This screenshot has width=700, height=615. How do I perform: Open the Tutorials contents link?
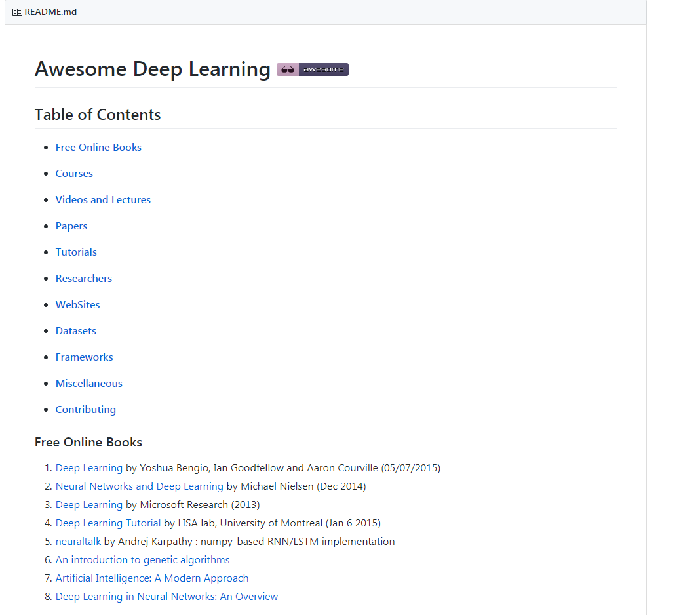tap(76, 252)
